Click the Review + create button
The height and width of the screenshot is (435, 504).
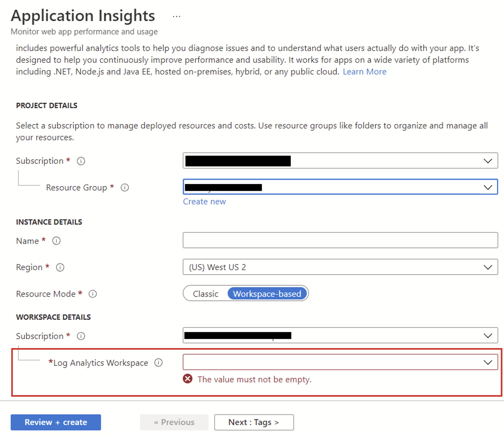pos(56,422)
